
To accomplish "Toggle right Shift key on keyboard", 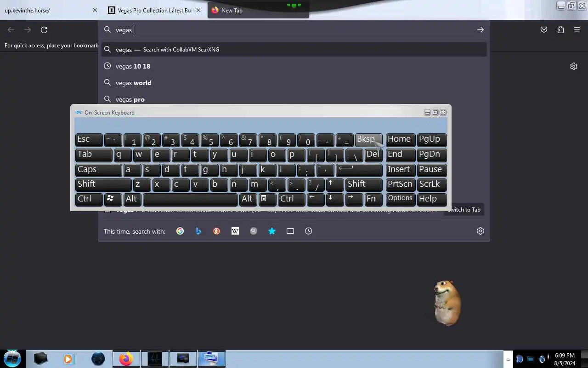I will point(364,184).
